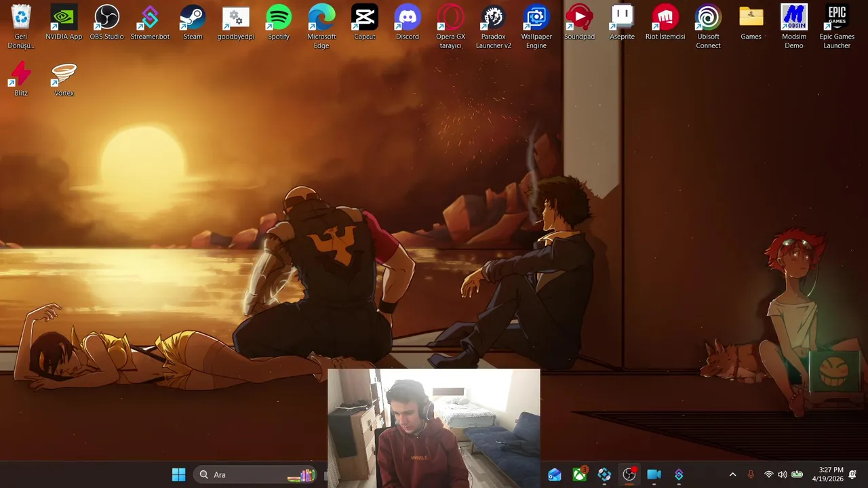Open the Games folder on desktop
Image resolution: width=868 pixels, height=488 pixels.
[751, 22]
